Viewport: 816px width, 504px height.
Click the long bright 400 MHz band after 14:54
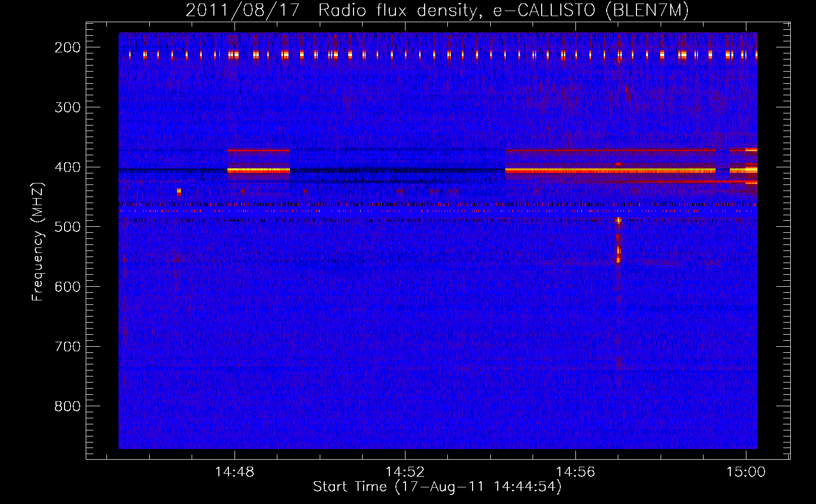[x=610, y=171]
